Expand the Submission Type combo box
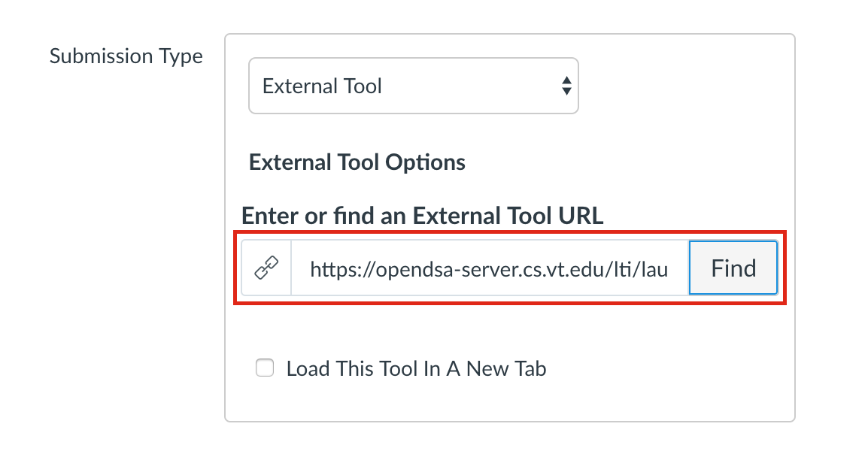The image size is (868, 451). pos(414,86)
